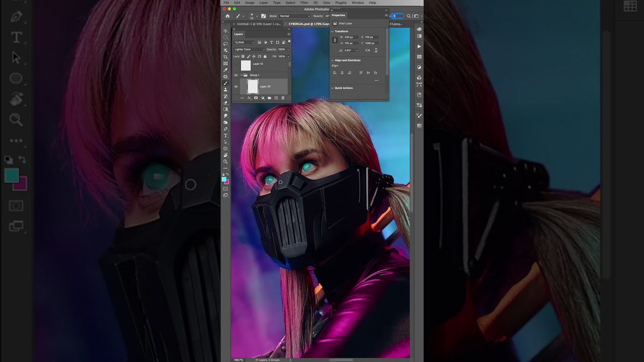
Task: Open the Color panel icon
Action: click(419, 29)
